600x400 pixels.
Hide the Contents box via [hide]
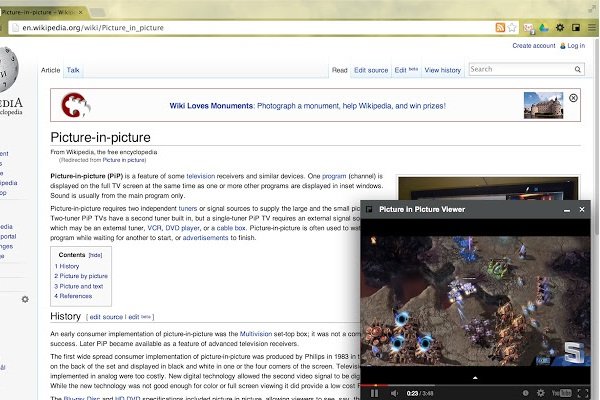click(x=95, y=255)
